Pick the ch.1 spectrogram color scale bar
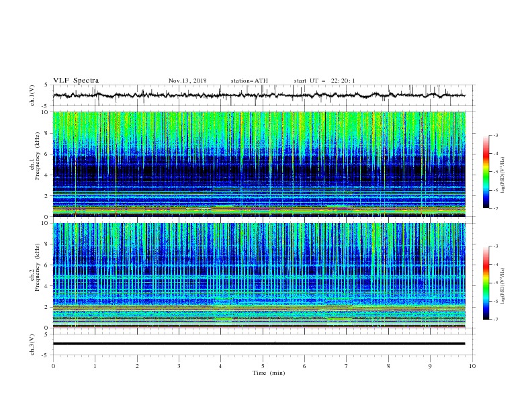 coord(486,172)
